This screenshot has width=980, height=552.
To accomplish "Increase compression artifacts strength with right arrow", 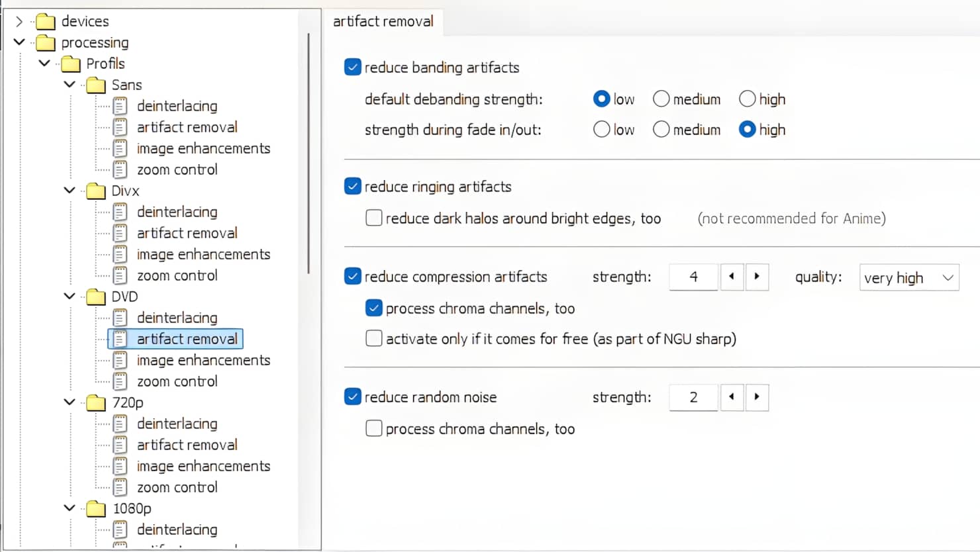I will click(x=757, y=277).
